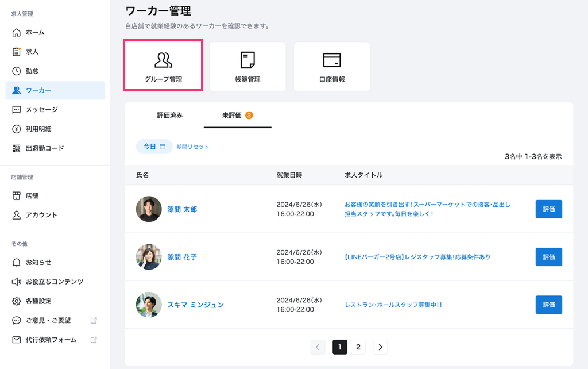Image resolution: width=588 pixels, height=369 pixels.
Task: Open 利用明細 usage details page
Action: click(x=38, y=129)
